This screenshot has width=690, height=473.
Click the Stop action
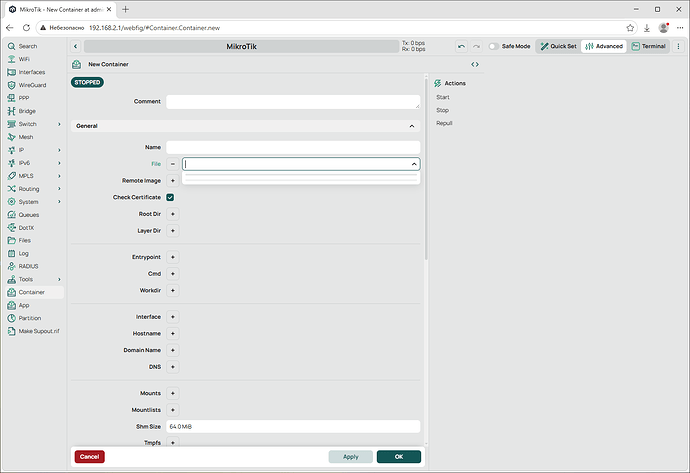pos(442,110)
